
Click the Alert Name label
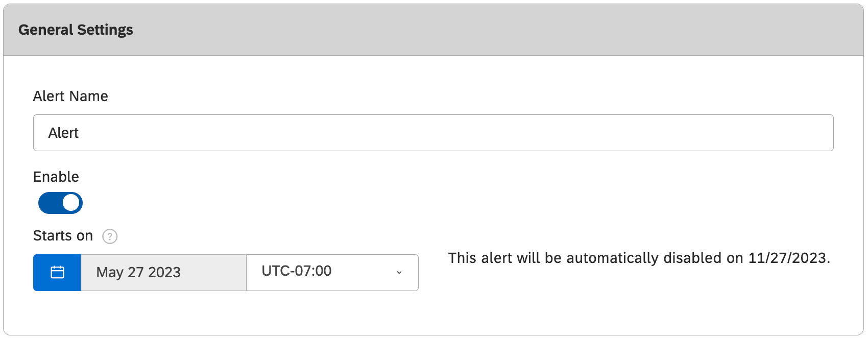click(70, 96)
